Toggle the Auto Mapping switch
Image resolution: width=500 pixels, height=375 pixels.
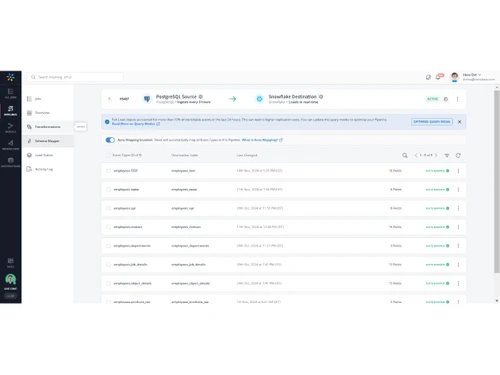pyautogui.click(x=110, y=140)
